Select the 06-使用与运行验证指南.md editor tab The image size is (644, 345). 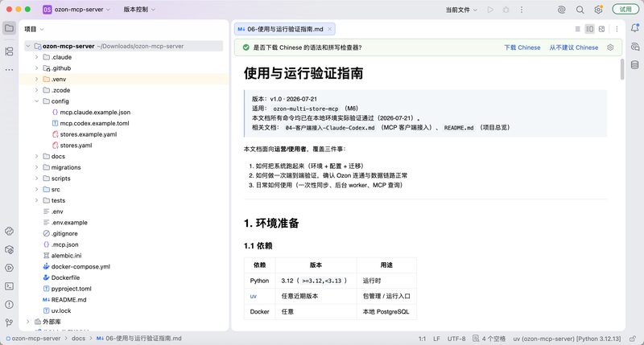[285, 29]
